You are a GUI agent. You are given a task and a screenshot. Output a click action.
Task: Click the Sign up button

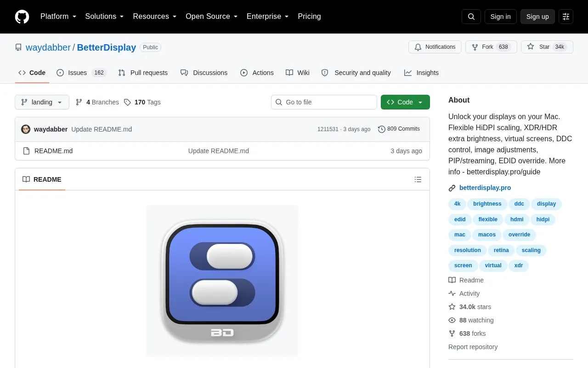click(x=537, y=17)
